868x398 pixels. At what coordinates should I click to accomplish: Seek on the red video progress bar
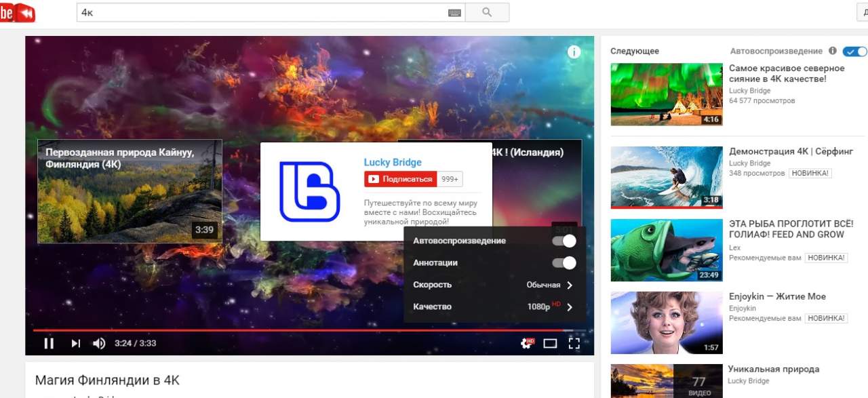pyautogui.click(x=309, y=330)
